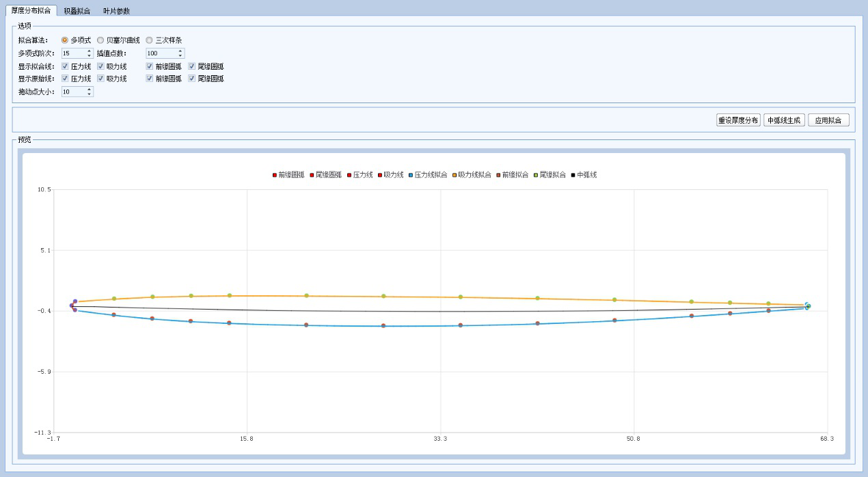
Task: Select the 多项式 fitting algorithm
Action: pos(76,40)
